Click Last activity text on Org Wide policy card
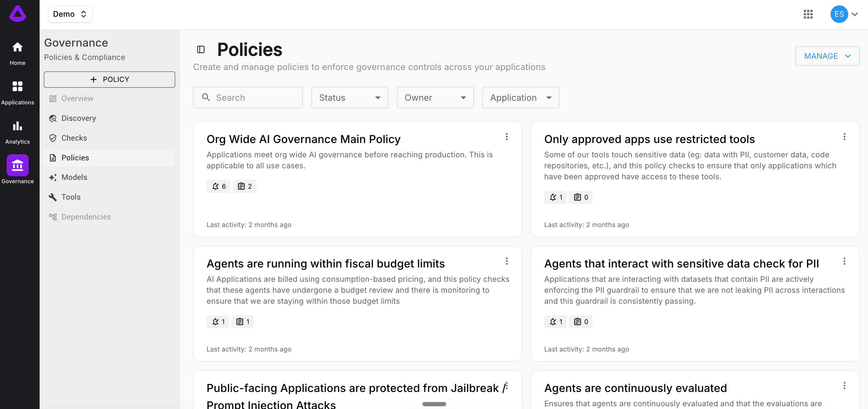This screenshot has width=868, height=409. [249, 225]
